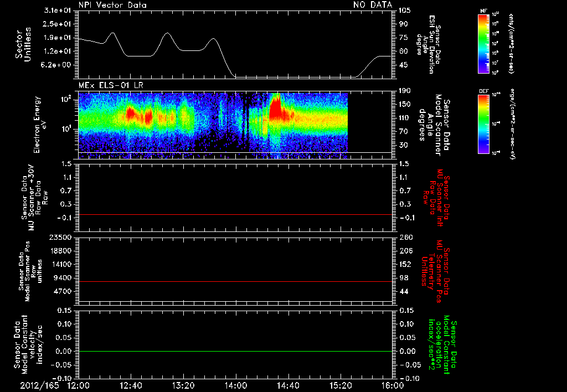Click the intense red burst in the spectrogram

coord(276,109)
